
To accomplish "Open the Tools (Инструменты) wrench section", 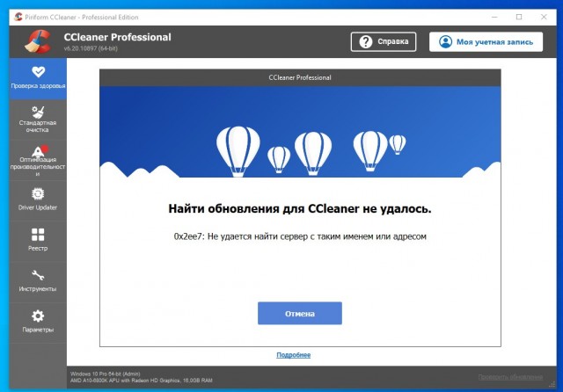I will tap(38, 281).
